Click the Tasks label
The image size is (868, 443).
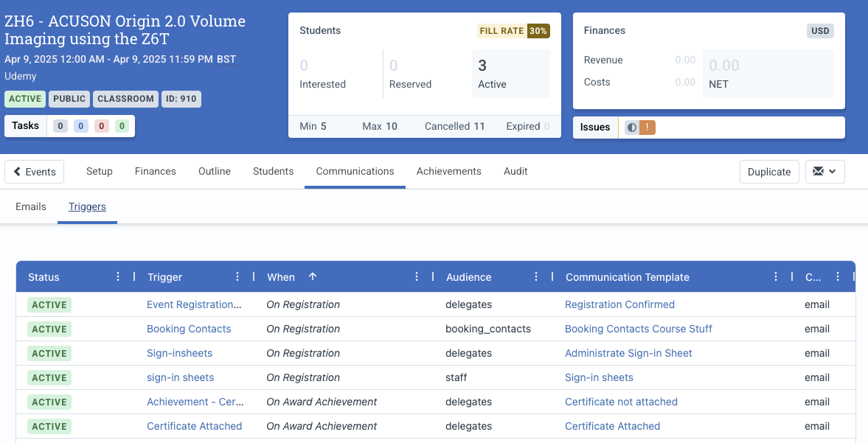26,125
